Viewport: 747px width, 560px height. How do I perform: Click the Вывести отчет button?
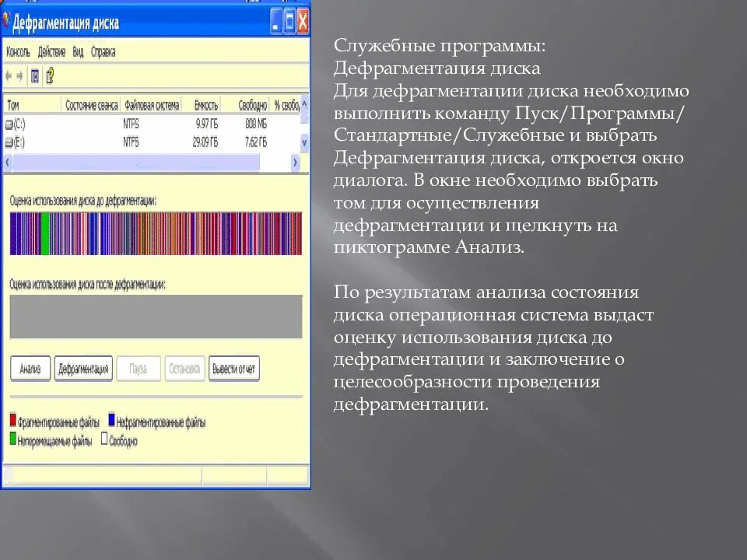point(235,369)
